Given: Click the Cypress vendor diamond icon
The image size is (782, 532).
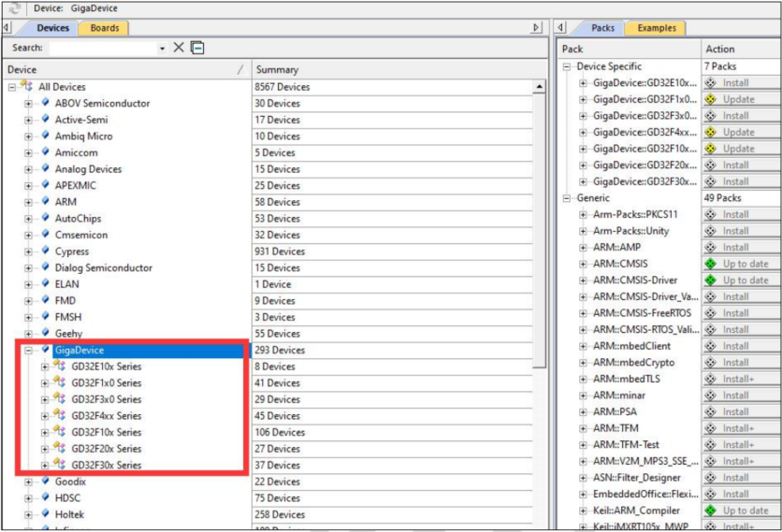Looking at the screenshot, I should [x=46, y=251].
